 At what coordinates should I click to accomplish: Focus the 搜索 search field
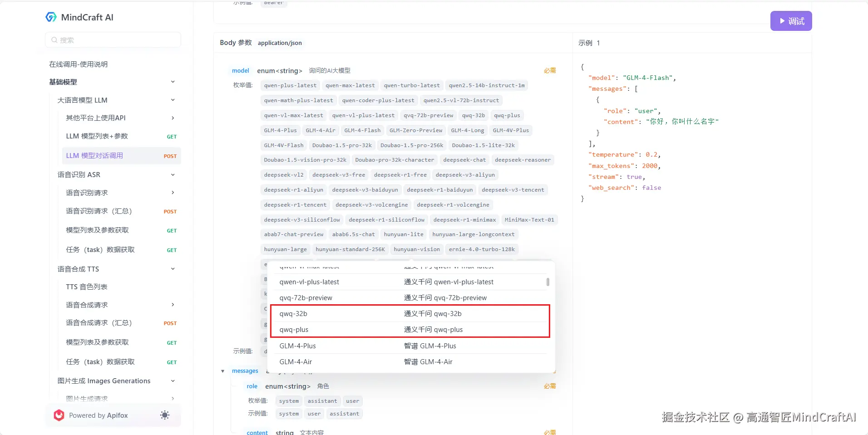[x=113, y=40]
